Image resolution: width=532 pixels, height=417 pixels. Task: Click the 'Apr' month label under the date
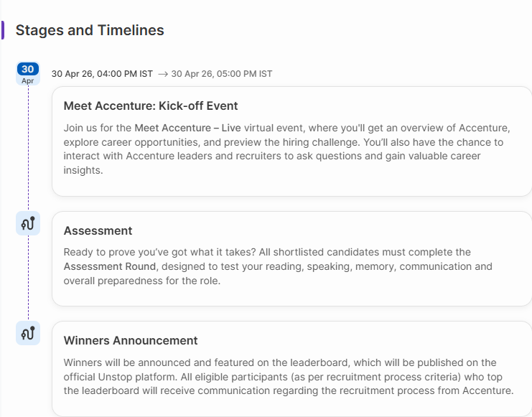[27, 81]
